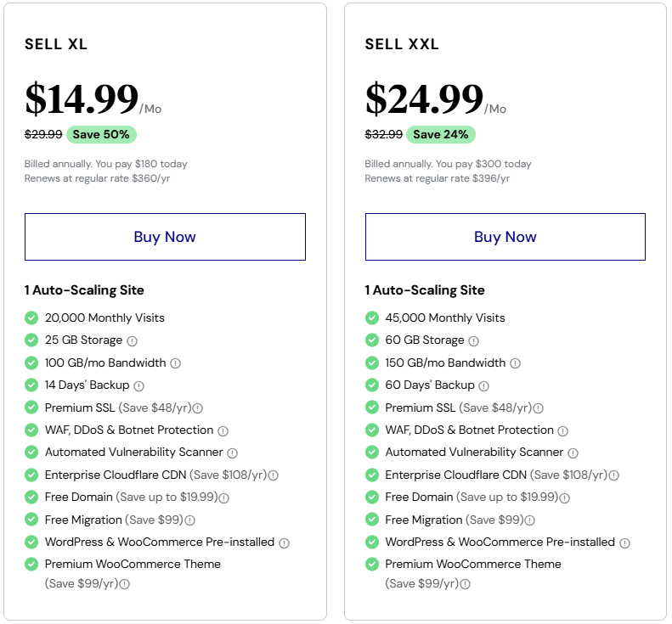Click WAF, DDoS & Botnet info in XXL

pos(563,430)
